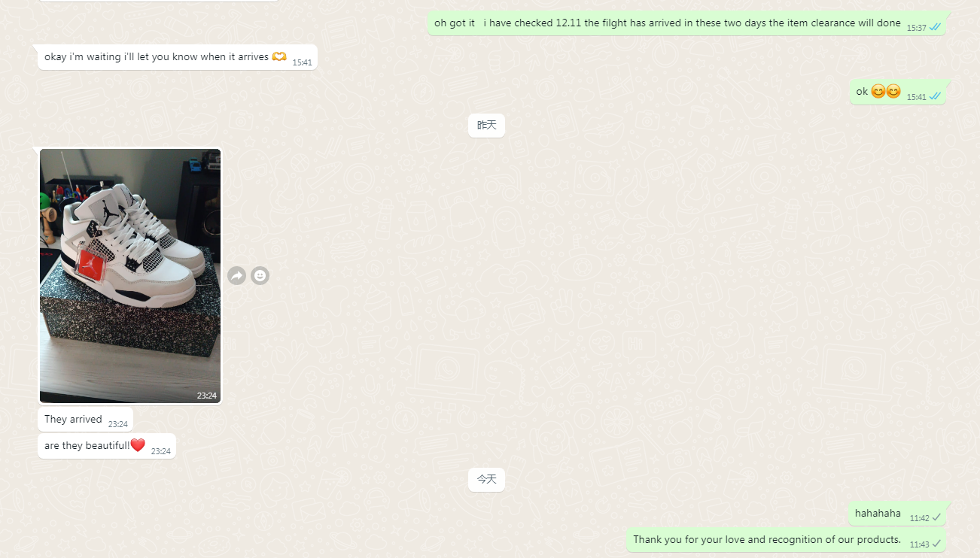Viewport: 980px width, 558px height.
Task: Click the 'okay i'm waiting' message bubble
Action: [x=177, y=57]
